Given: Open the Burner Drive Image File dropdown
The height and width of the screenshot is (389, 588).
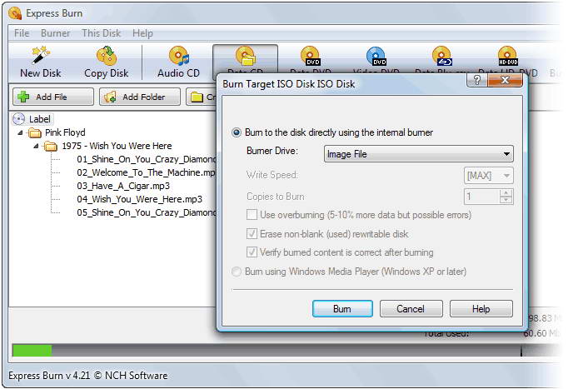Looking at the screenshot, I should pos(418,154).
